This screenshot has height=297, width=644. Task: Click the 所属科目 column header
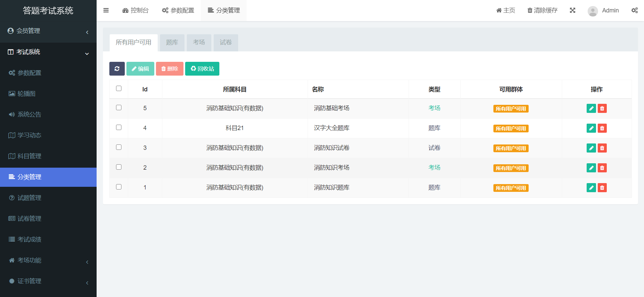tap(235, 89)
